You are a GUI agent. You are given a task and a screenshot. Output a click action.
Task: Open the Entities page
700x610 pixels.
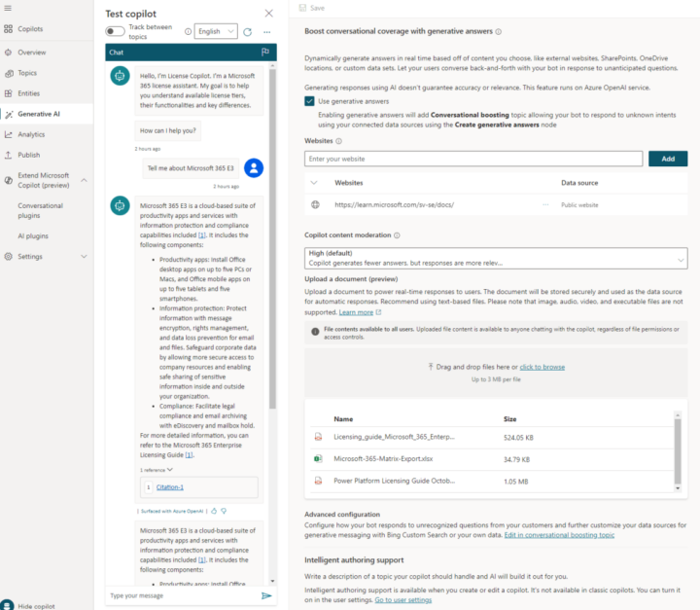tap(28, 93)
